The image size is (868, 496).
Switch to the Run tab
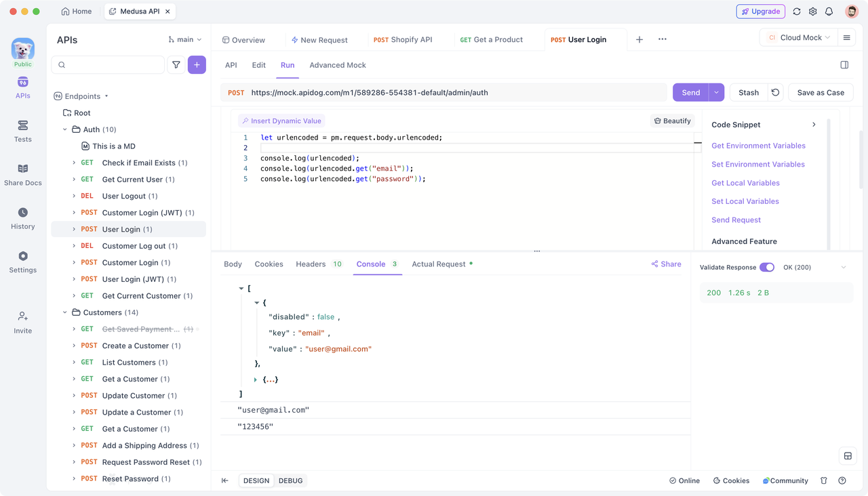pyautogui.click(x=288, y=65)
